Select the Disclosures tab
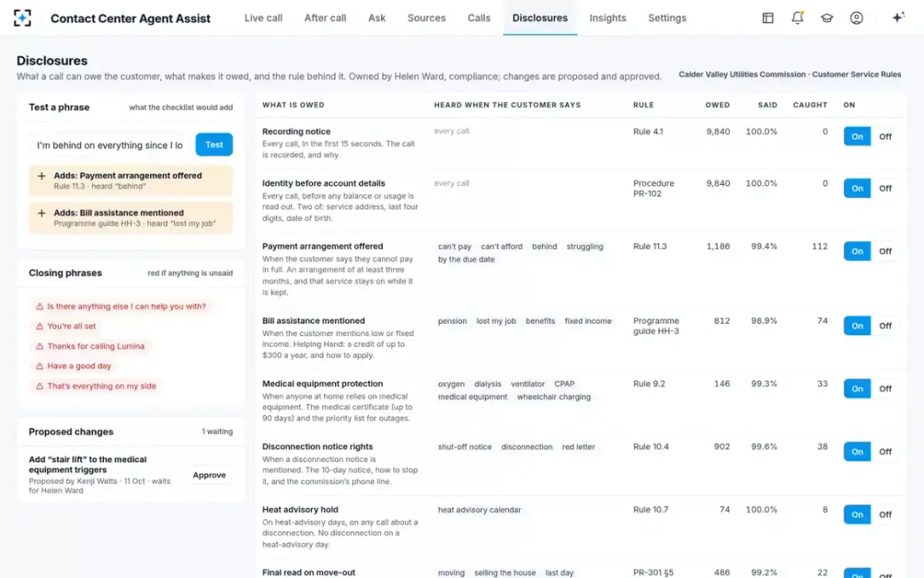 point(540,18)
